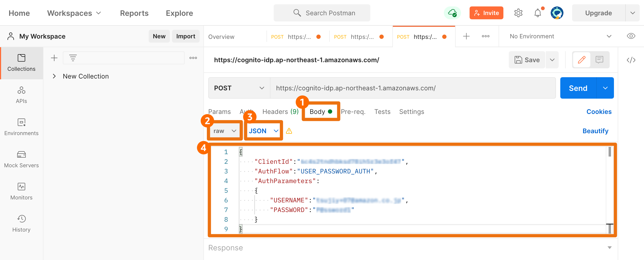Viewport: 644px width, 260px height.
Task: Click the filter icon in collections search
Action: pyautogui.click(x=73, y=58)
